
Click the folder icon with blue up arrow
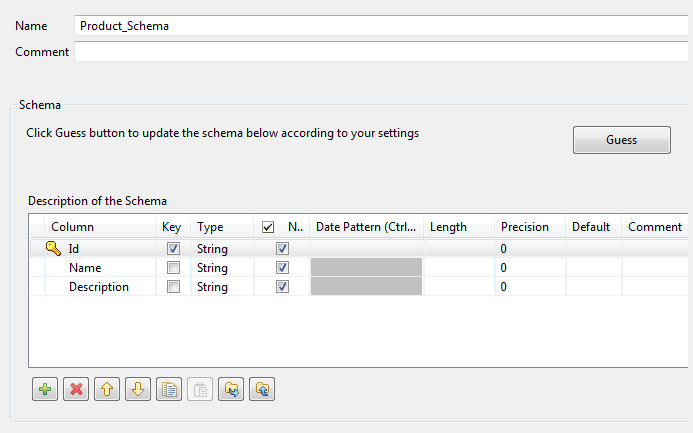[x=262, y=390]
